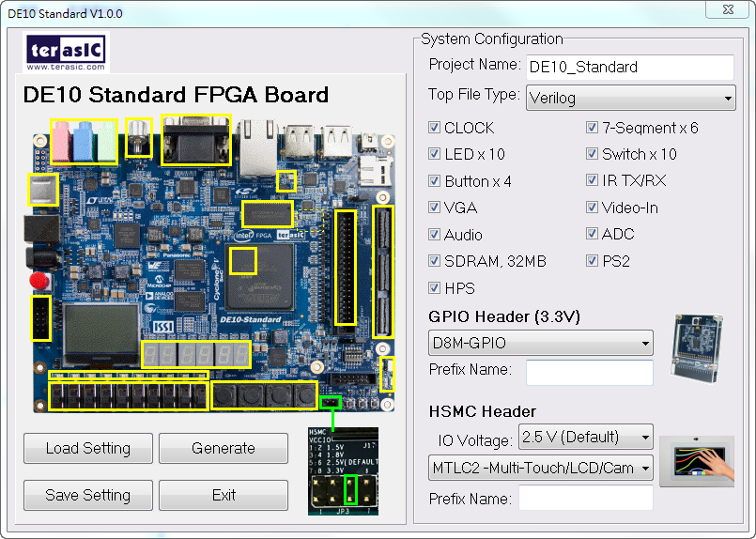Toggle the 7-Segment x 6 checkbox

592,128
